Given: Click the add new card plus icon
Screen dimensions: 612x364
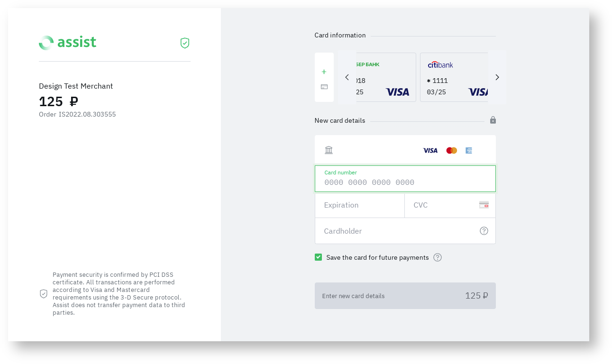Looking at the screenshot, I should [324, 72].
